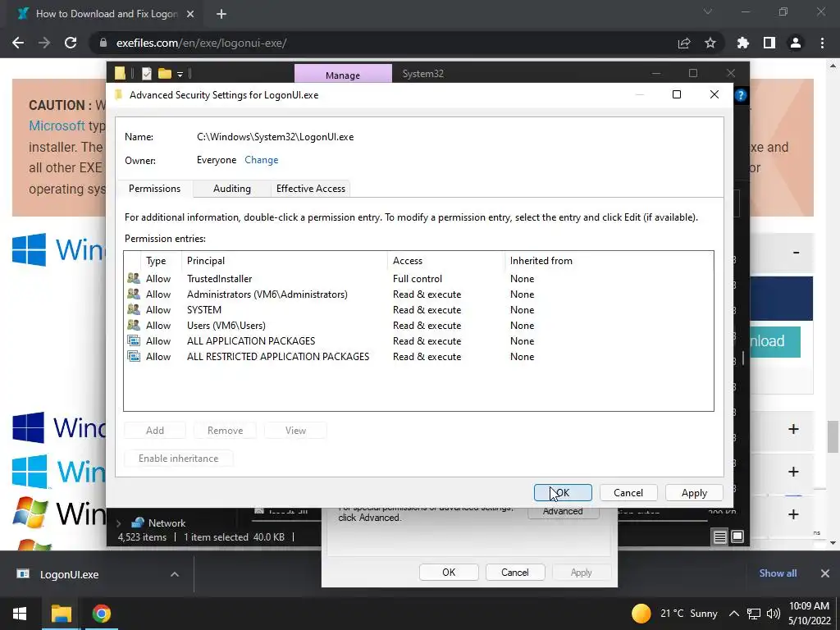Viewport: 840px width, 630px height.
Task: Open a new Chrome tab with plus
Action: (221, 14)
